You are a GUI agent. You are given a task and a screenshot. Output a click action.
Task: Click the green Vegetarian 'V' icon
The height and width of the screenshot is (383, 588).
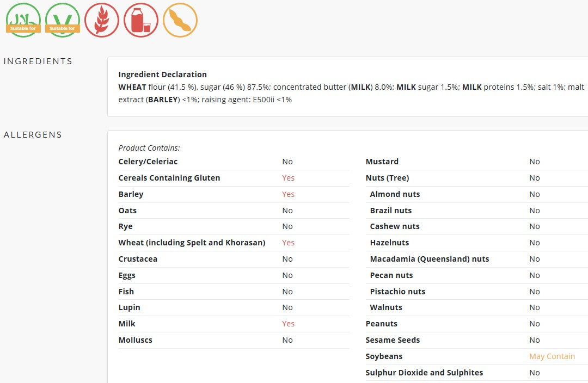coord(63,20)
